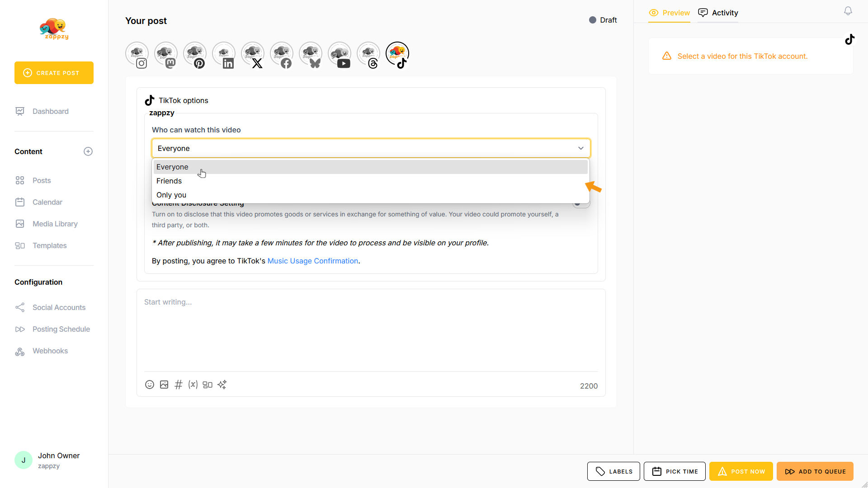Click the notifications bell icon

[848, 11]
